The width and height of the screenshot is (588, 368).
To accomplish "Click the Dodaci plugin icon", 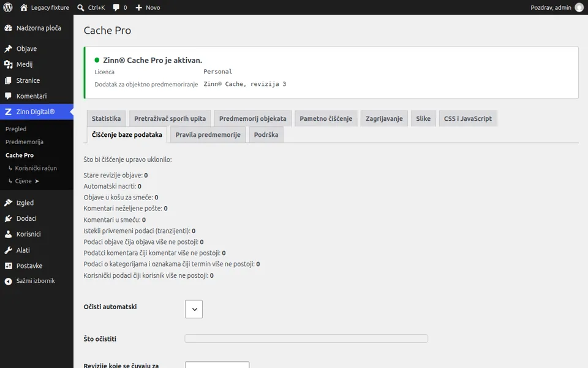I will coord(8,218).
